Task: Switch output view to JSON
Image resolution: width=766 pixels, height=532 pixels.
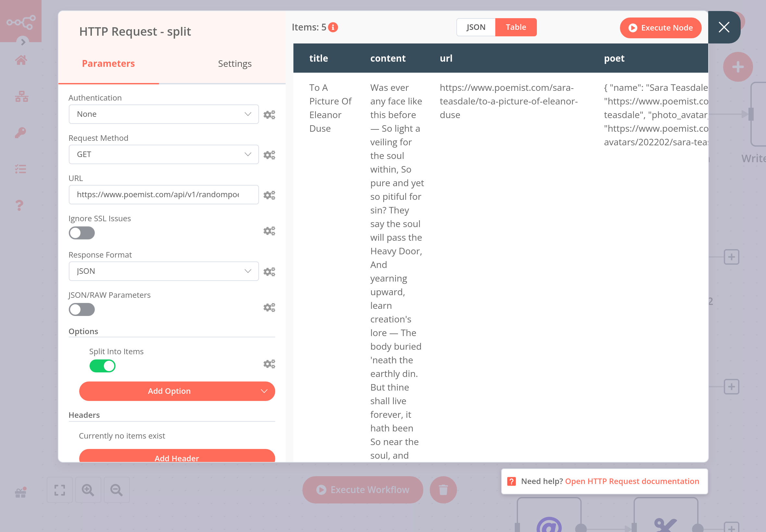Action: click(x=476, y=27)
